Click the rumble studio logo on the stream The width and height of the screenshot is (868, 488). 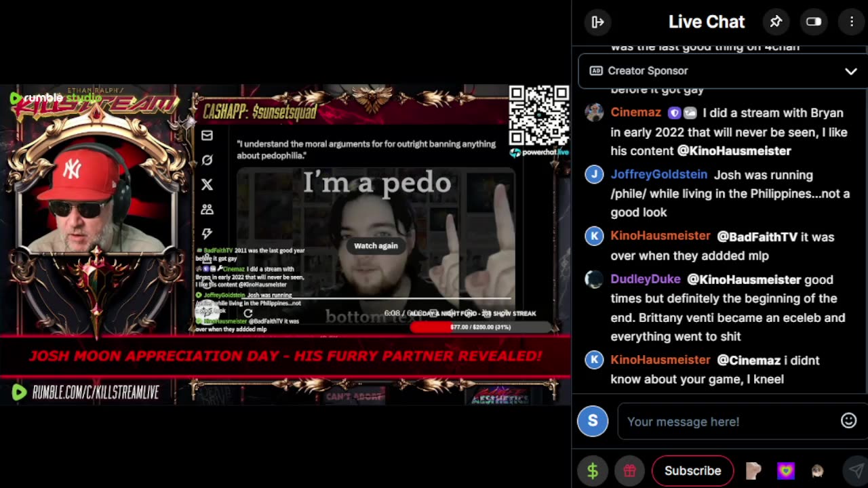tap(56, 98)
